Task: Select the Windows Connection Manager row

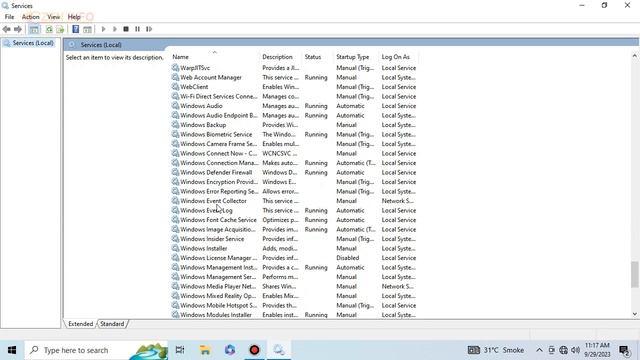Action: coord(294,163)
